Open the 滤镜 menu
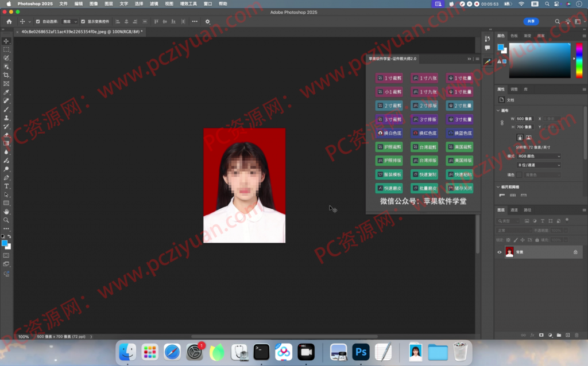 154,4
